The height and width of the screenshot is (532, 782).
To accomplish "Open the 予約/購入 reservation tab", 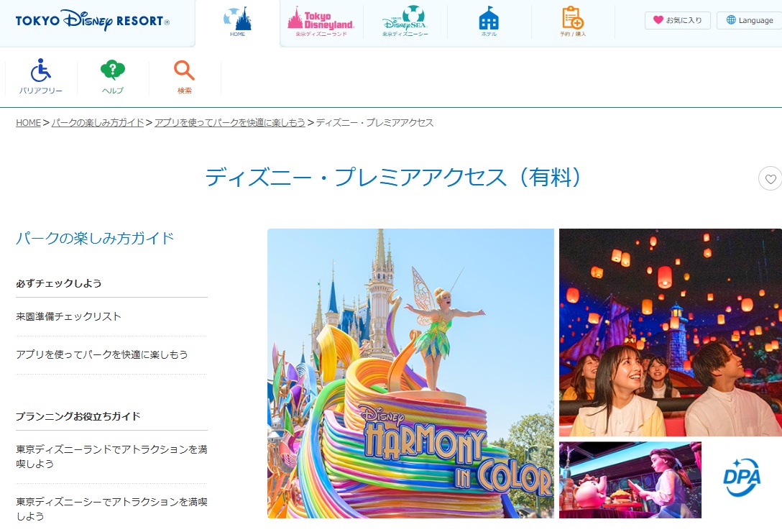I will click(x=573, y=22).
